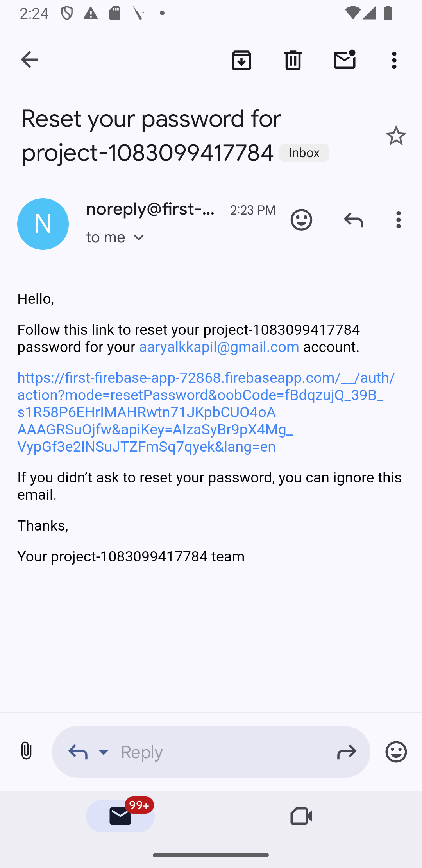Viewport: 422px width, 868px height.
Task: Open the aaryalkkapil@gmail.com link
Action: (219, 347)
